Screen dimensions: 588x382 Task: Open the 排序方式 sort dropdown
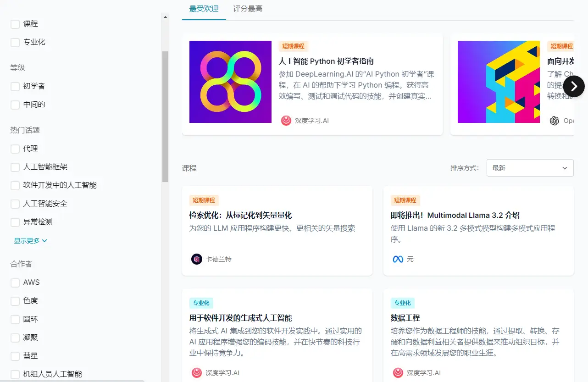tap(530, 168)
